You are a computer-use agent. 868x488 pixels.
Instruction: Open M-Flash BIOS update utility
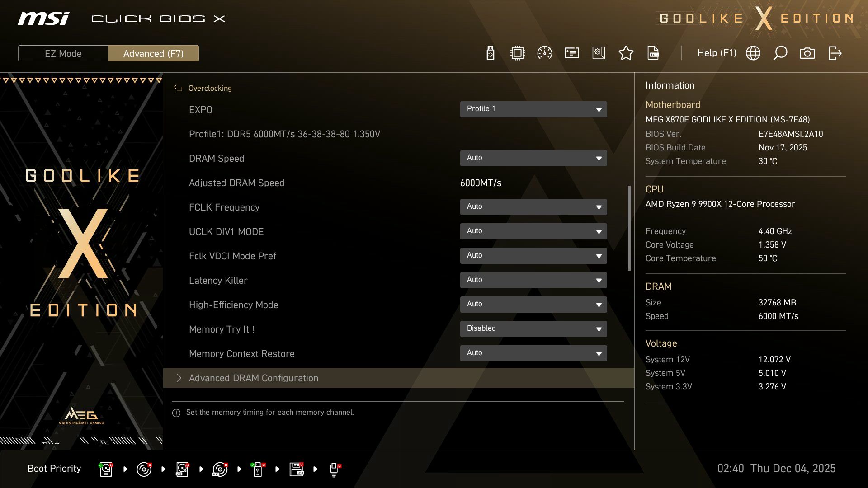click(x=490, y=53)
